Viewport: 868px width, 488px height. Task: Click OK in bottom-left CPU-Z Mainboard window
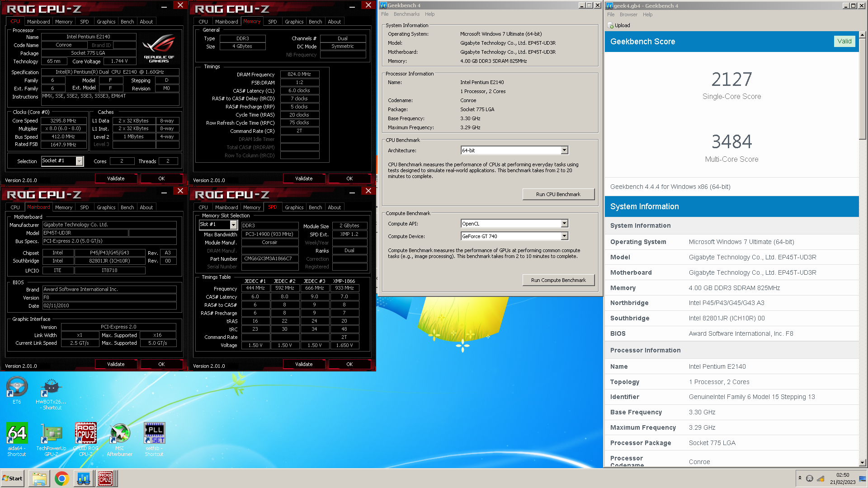coord(161,364)
